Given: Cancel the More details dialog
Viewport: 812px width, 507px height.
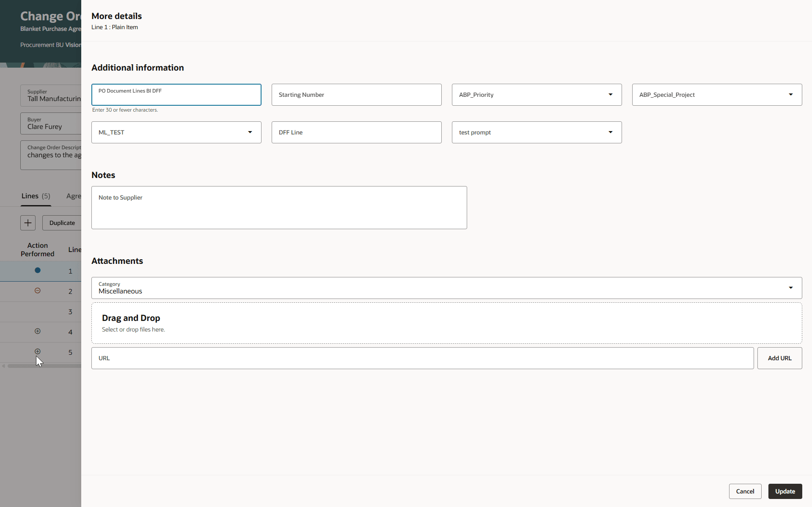Looking at the screenshot, I should pyautogui.click(x=745, y=491).
